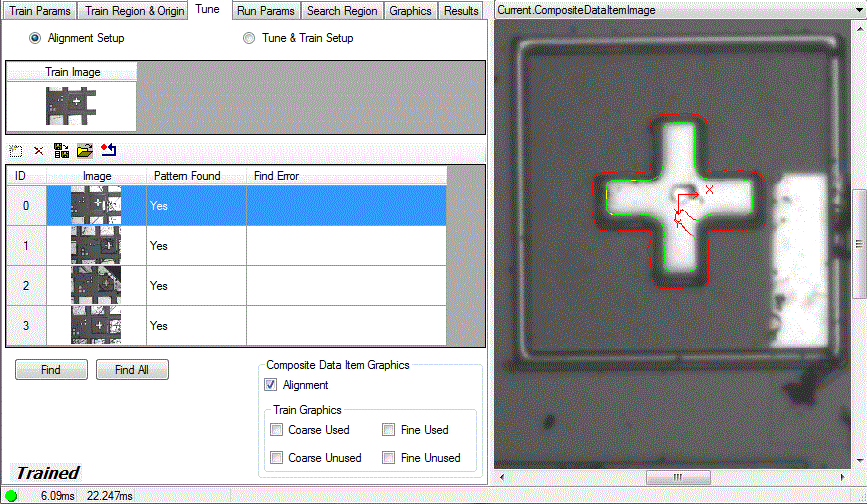Select the Alignment Setup radio button
Image resolution: width=867 pixels, height=504 pixels.
36,38
